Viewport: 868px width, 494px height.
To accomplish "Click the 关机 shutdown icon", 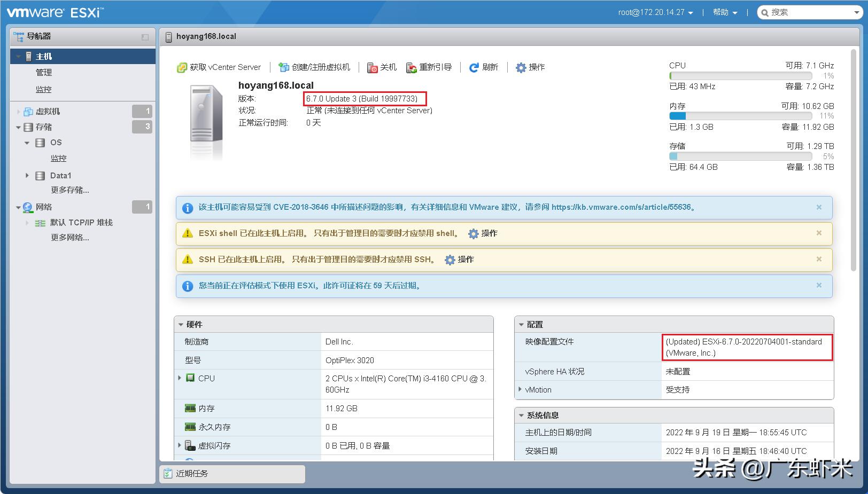I will (x=373, y=67).
